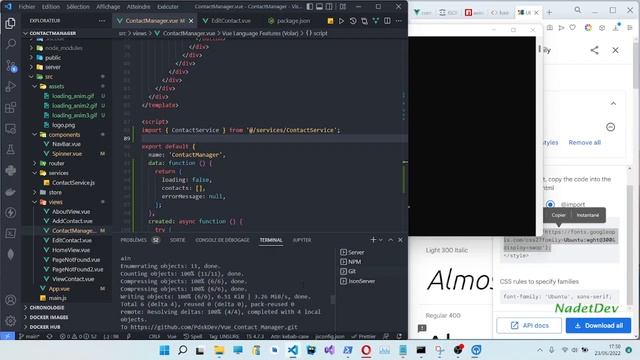Click the Download all button

point(598,325)
